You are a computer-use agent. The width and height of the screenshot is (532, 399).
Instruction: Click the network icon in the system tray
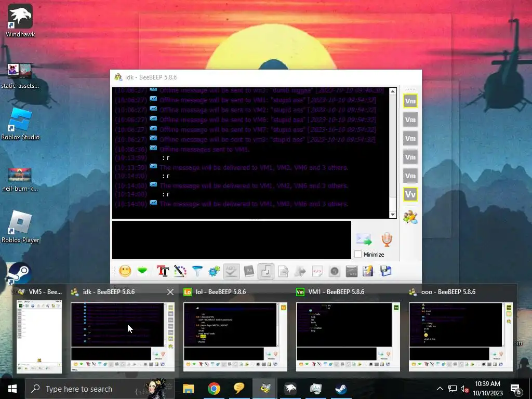(x=453, y=389)
